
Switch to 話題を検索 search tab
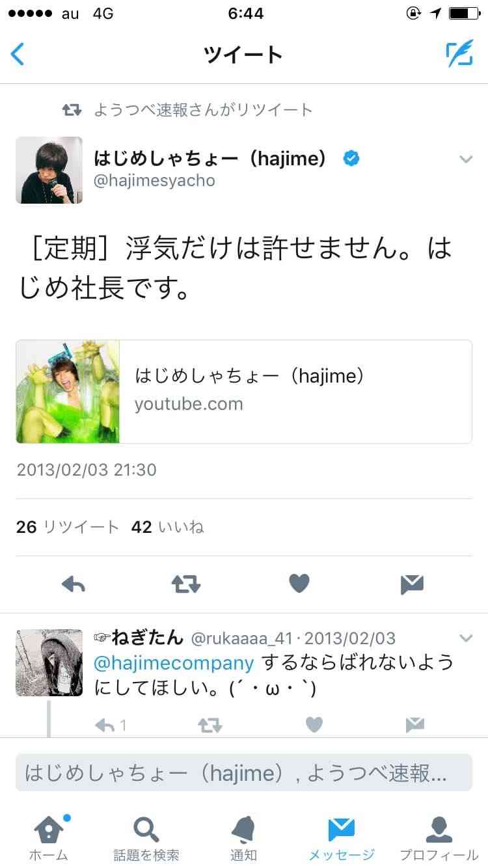[146, 837]
